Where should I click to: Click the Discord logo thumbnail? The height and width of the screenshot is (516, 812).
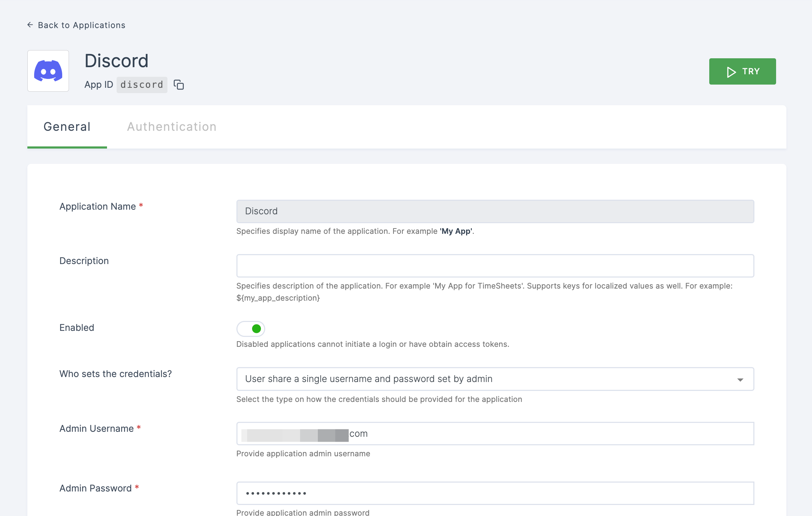tap(48, 71)
